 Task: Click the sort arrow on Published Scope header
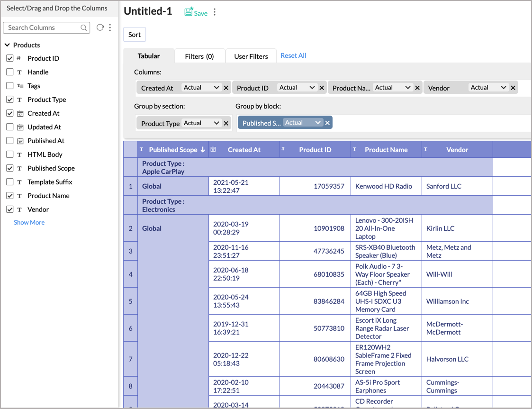point(203,150)
